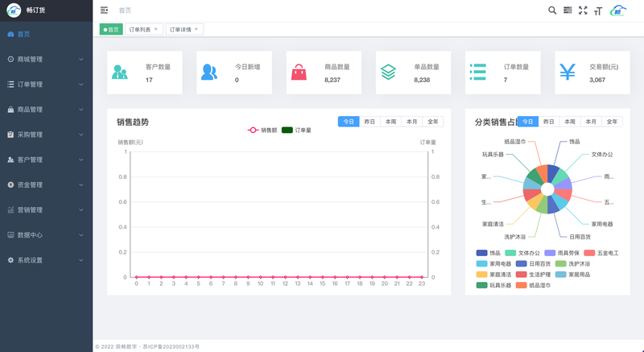This screenshot has width=644, height=352.
Task: Click the 首页 breadcrumb in header
Action: tap(125, 10)
